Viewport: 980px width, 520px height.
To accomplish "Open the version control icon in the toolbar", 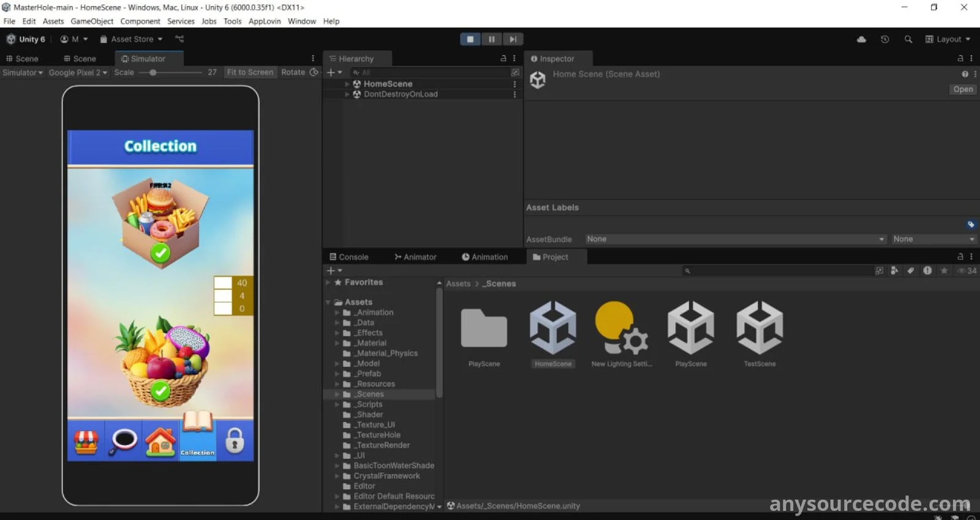I will tap(179, 39).
